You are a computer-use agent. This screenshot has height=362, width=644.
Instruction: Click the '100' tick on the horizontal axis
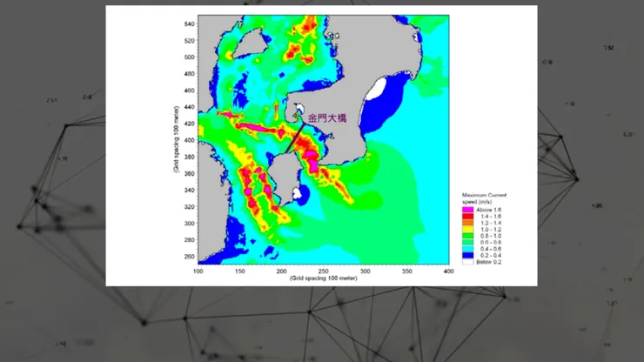(198, 271)
